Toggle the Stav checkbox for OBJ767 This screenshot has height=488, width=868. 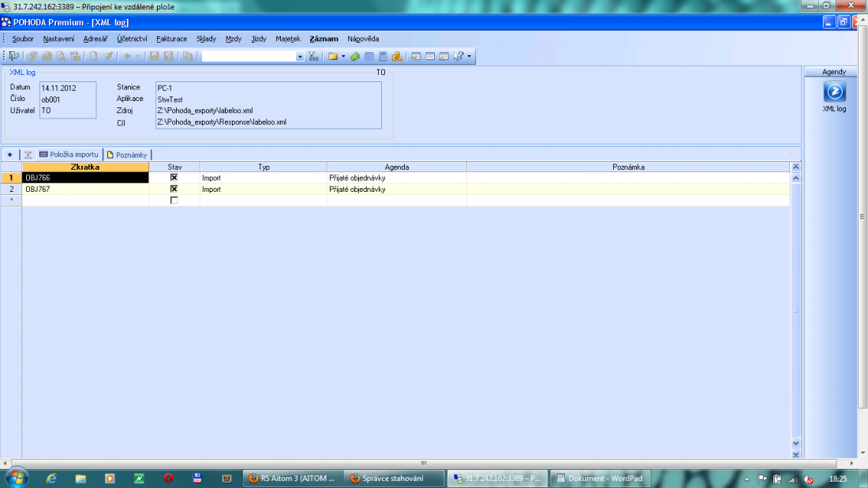174,189
